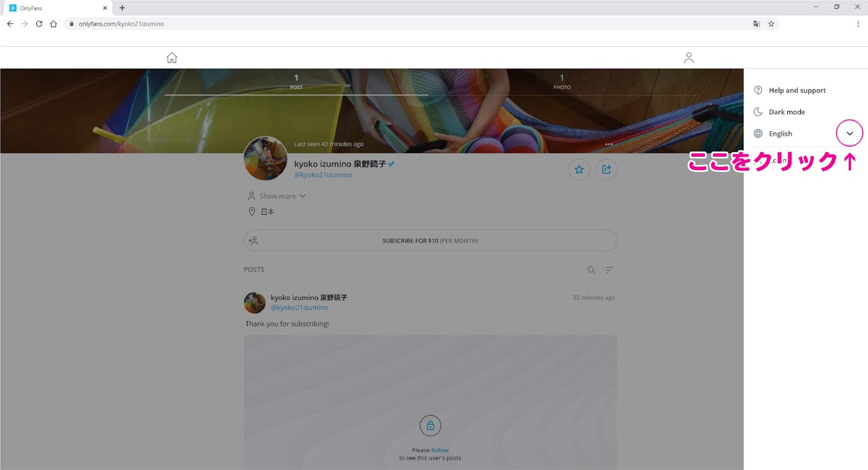Open Help and support
The image size is (868, 470).
[797, 90]
